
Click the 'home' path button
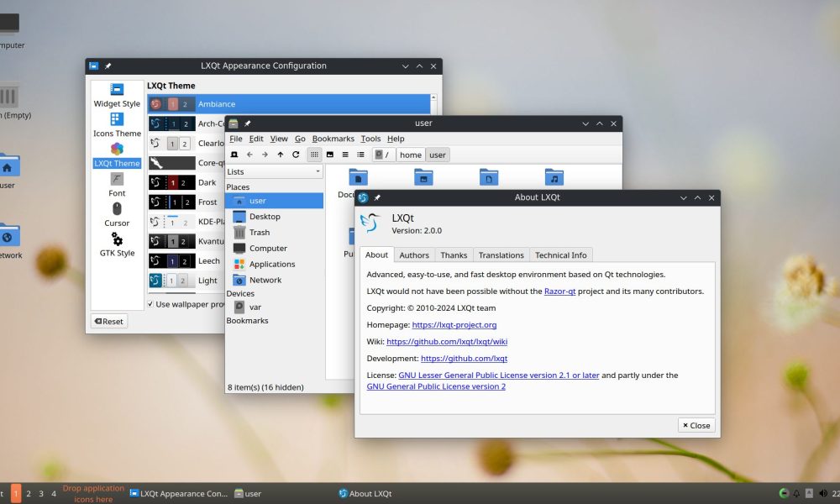[x=411, y=155]
